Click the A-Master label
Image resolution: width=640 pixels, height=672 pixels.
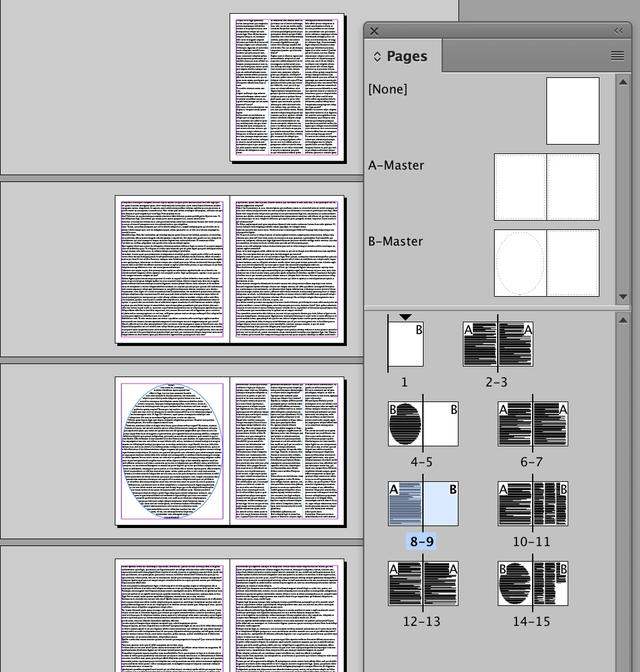(x=396, y=165)
